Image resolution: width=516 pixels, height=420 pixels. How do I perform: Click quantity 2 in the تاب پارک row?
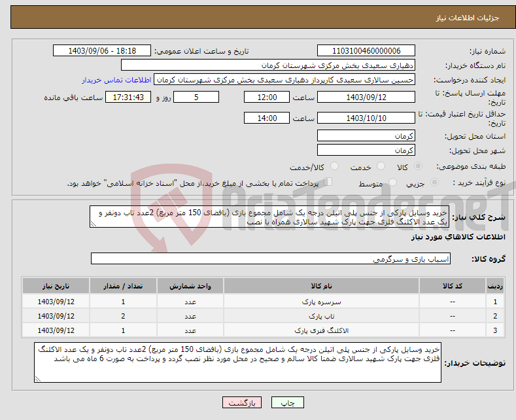point(123,316)
